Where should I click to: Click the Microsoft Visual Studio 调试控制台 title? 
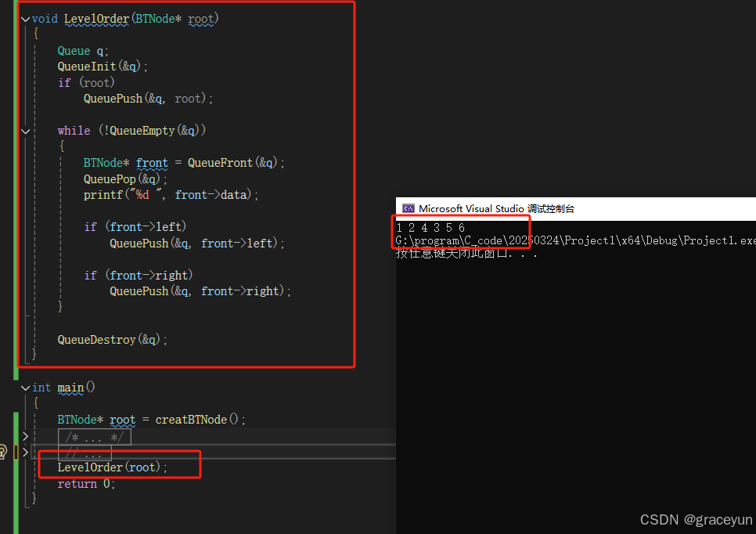click(x=497, y=208)
